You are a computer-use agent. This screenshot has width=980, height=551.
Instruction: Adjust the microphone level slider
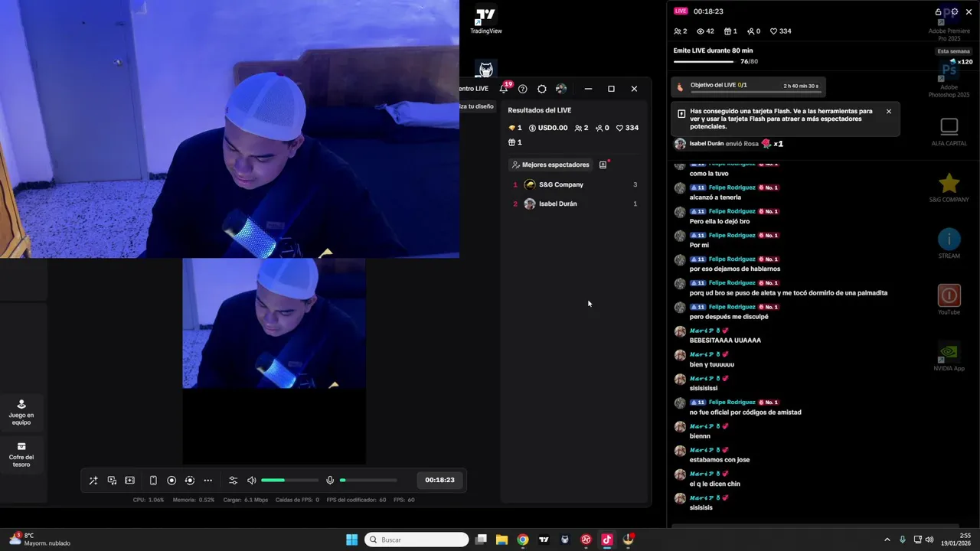(368, 481)
